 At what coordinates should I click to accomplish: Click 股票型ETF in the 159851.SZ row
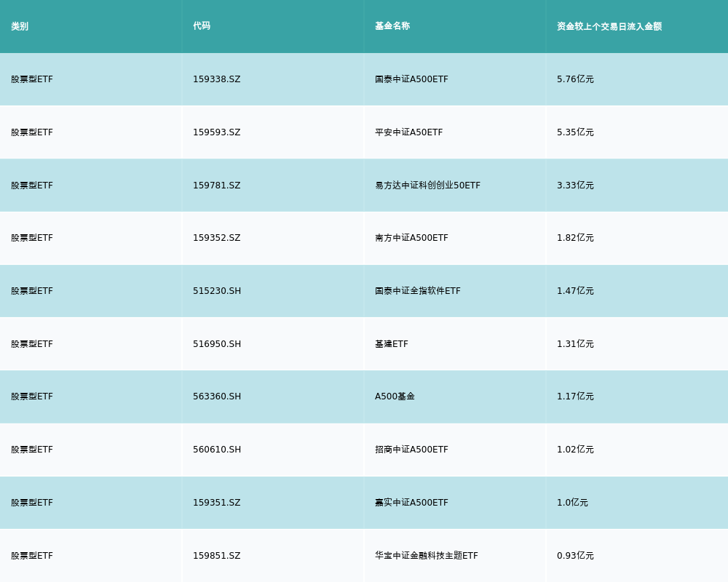tap(32, 556)
